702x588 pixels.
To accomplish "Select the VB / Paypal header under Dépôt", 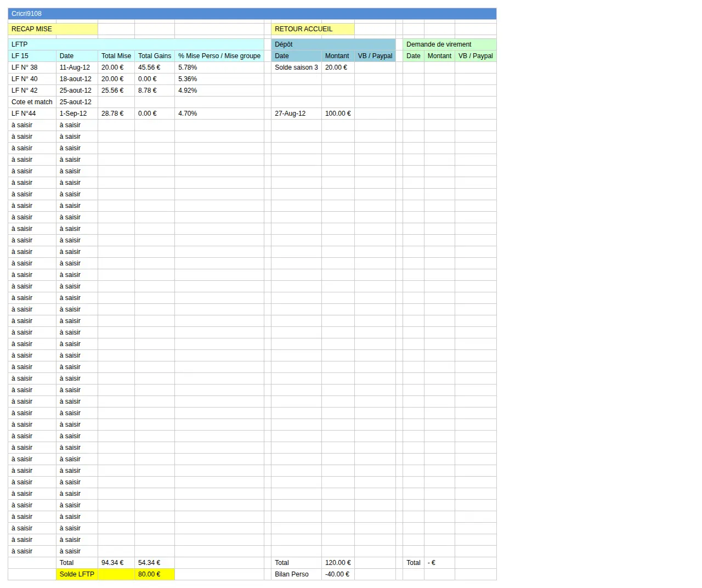I will point(375,56).
